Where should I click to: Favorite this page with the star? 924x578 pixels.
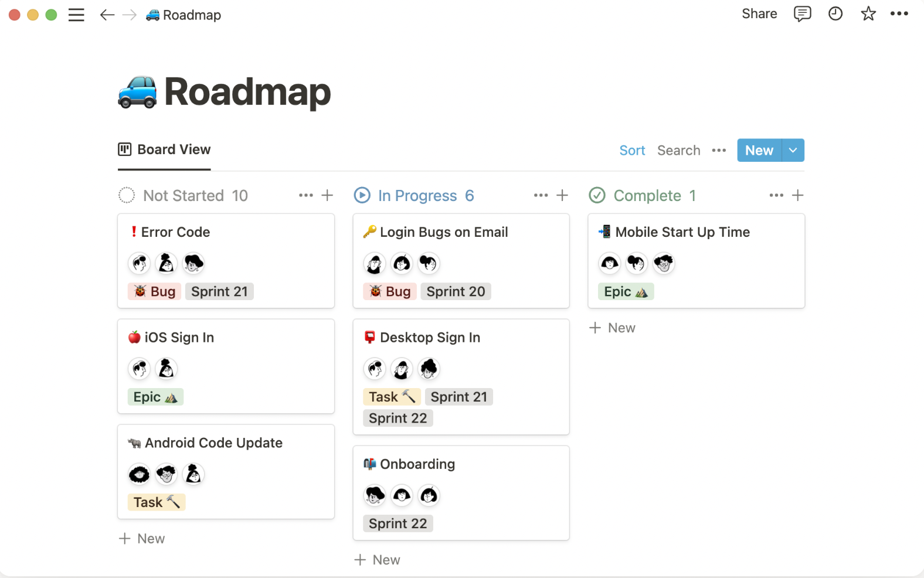(868, 14)
